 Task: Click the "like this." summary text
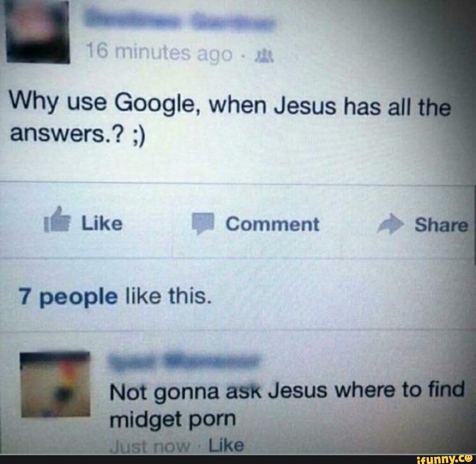pos(168,296)
